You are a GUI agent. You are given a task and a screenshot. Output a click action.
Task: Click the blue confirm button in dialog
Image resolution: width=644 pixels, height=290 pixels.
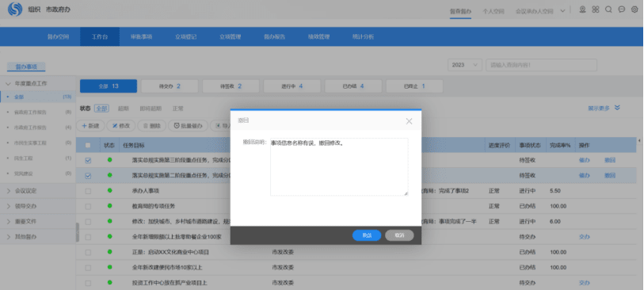(x=367, y=235)
